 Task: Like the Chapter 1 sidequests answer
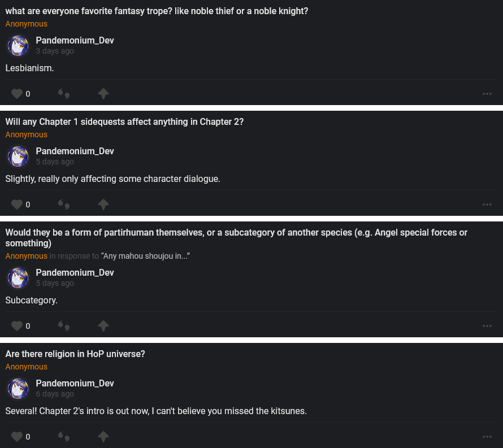17,205
